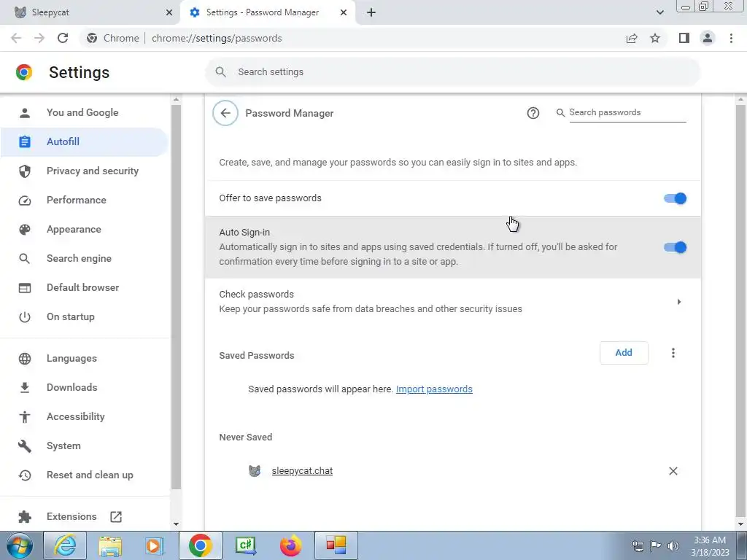Click the Chrome logo beside Settings

coord(24,72)
